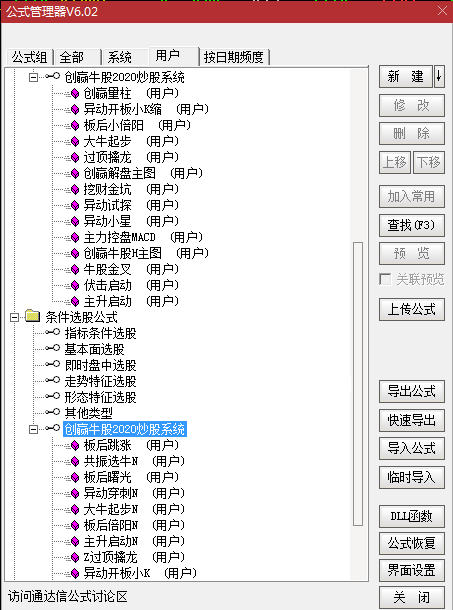Image resolution: width=453 pixels, height=610 pixels.
Task: Click the 关闭 button
Action: pos(412,598)
